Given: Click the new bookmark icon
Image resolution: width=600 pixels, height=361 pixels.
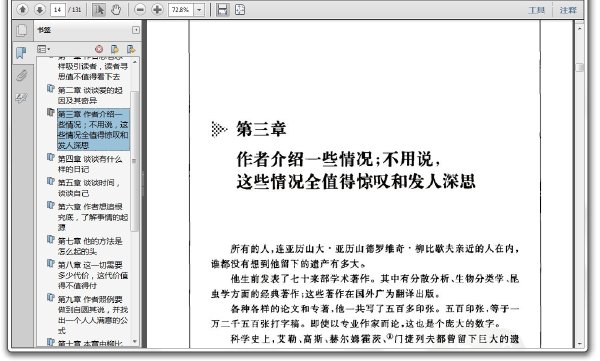Looking at the screenshot, I should coord(114,49).
